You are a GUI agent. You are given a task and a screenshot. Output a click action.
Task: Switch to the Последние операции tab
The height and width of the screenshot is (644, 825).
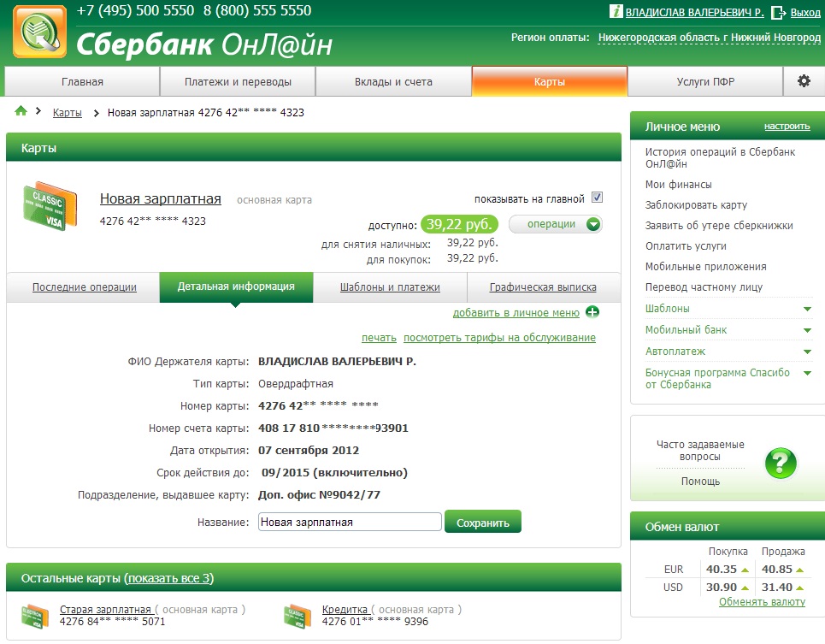84,287
